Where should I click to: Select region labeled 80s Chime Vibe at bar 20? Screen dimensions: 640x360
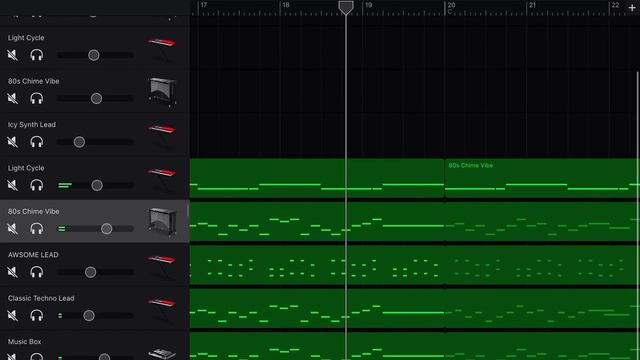tap(541, 178)
